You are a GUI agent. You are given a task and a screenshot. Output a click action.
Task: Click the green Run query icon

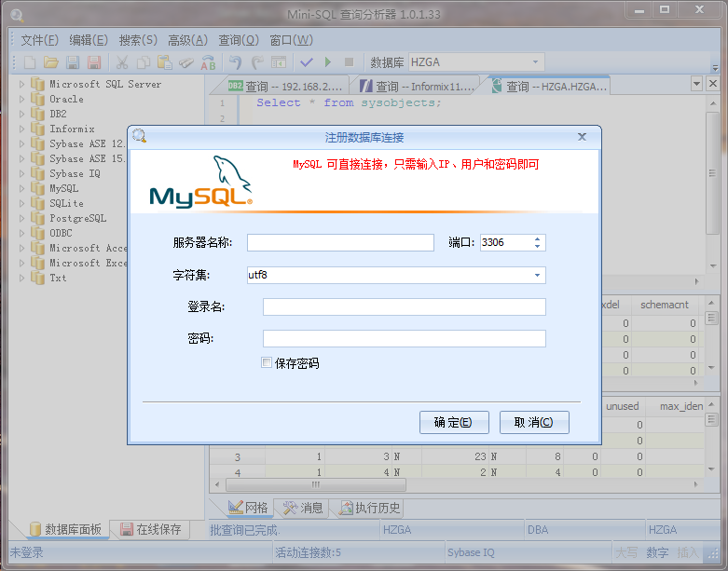coord(328,62)
